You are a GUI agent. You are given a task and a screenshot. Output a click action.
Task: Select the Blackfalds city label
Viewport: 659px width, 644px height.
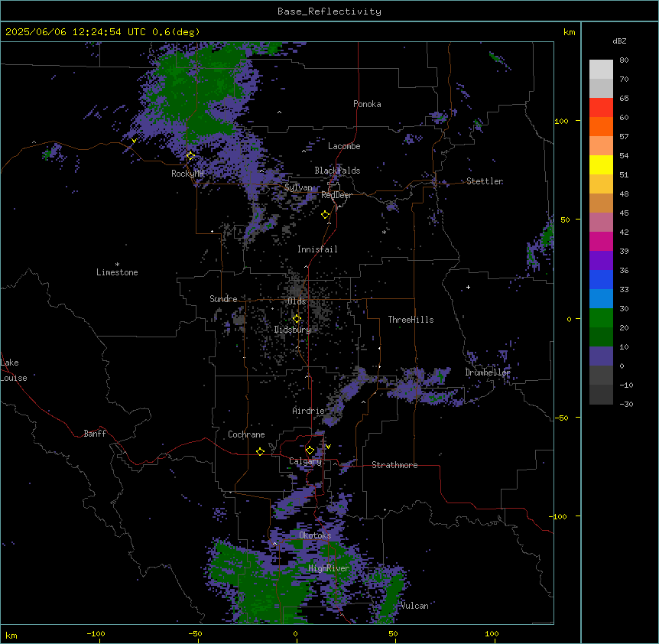pos(337,171)
